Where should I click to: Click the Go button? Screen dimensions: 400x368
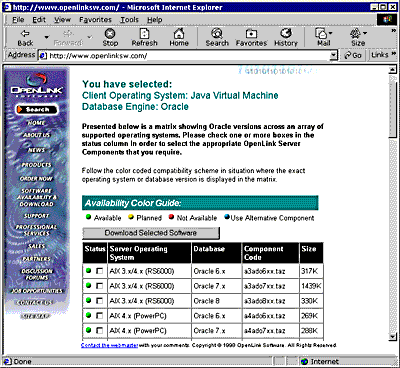pos(353,55)
